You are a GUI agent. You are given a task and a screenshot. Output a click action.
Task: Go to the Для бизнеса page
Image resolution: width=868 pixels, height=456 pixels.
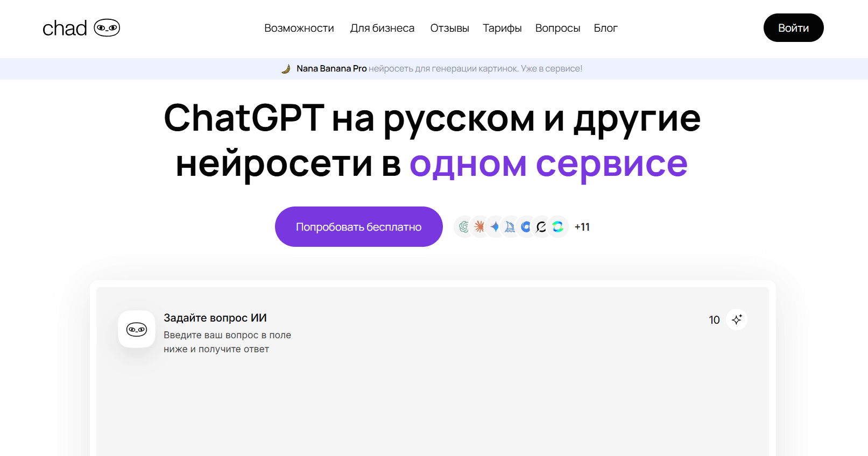coord(382,28)
